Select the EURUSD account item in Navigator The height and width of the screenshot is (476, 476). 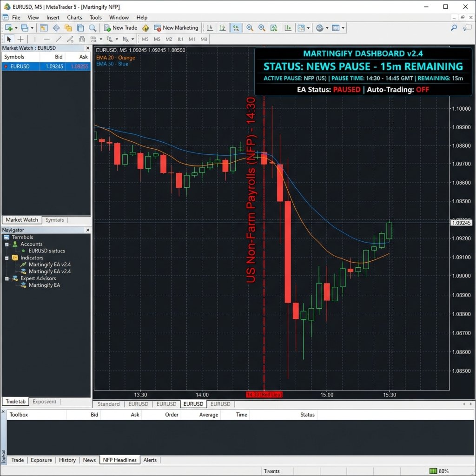(47, 251)
